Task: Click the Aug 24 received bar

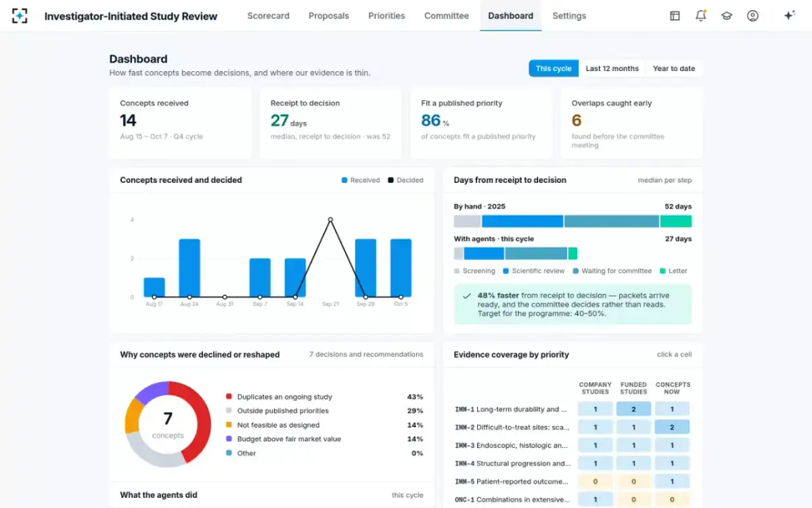Action: (189, 268)
